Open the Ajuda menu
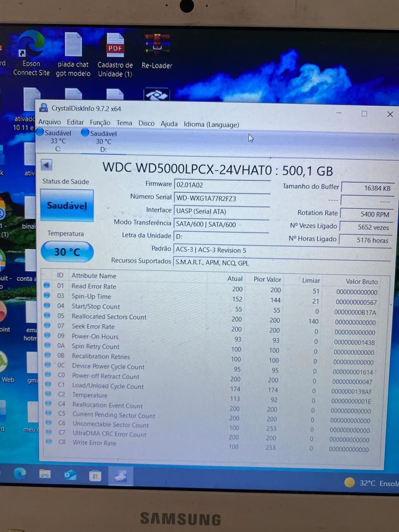 click(169, 124)
